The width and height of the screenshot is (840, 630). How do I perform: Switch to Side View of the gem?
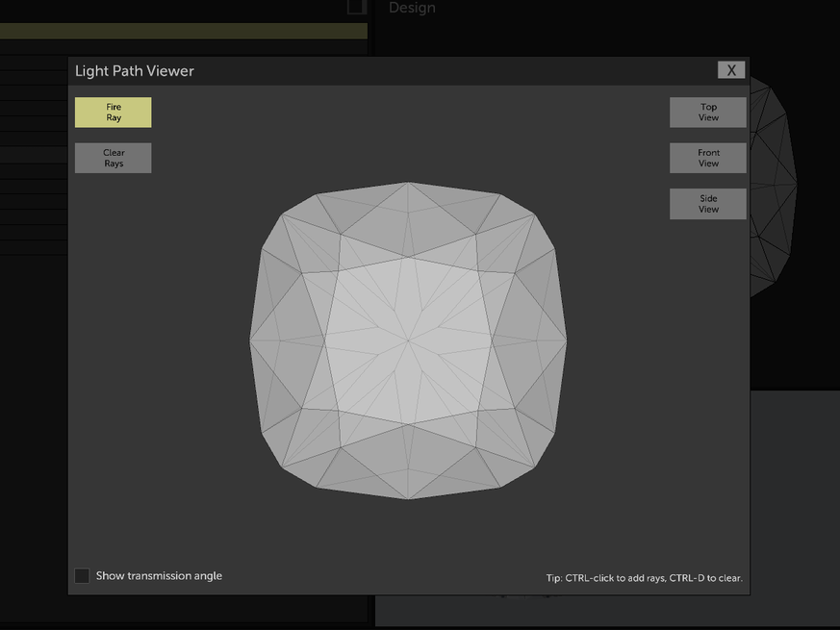point(707,203)
